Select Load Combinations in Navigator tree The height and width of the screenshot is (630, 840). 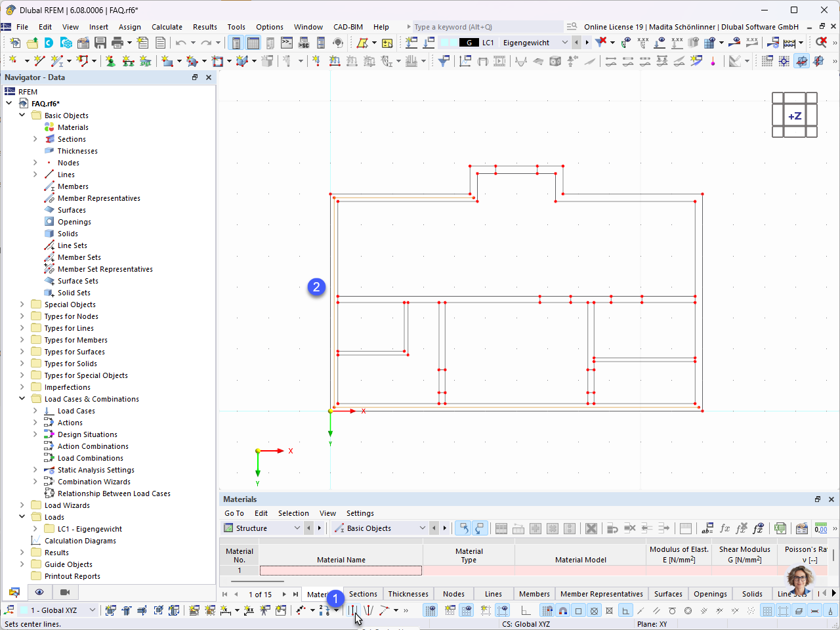tap(91, 458)
